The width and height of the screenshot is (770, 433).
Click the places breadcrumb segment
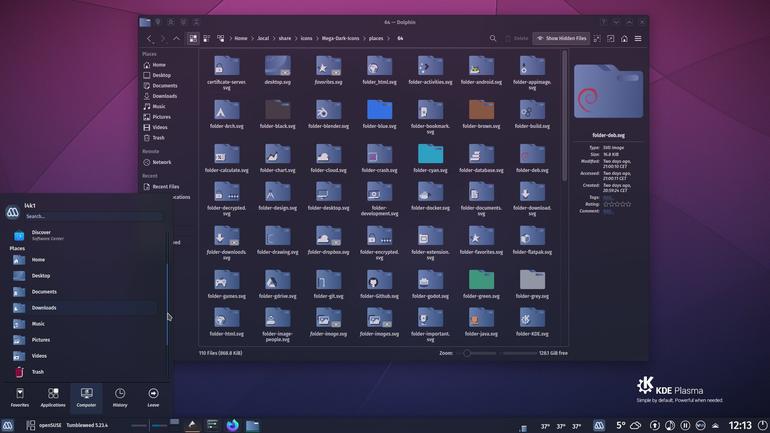tap(376, 38)
